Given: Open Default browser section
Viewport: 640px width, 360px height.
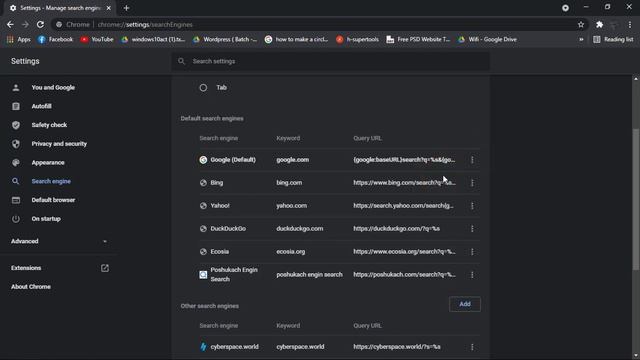Looking at the screenshot, I should pos(53,200).
